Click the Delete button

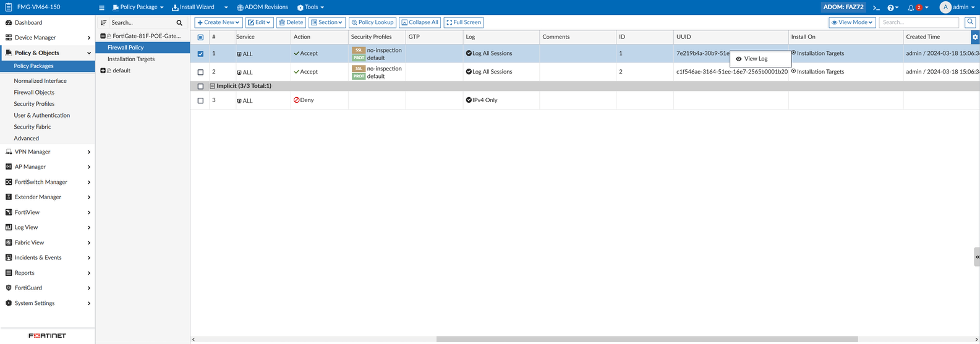click(291, 22)
